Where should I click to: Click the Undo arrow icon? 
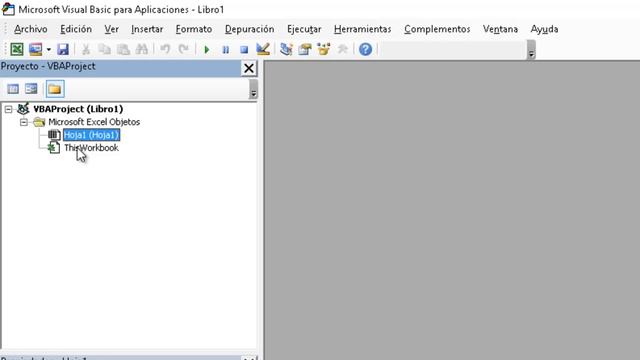(165, 49)
